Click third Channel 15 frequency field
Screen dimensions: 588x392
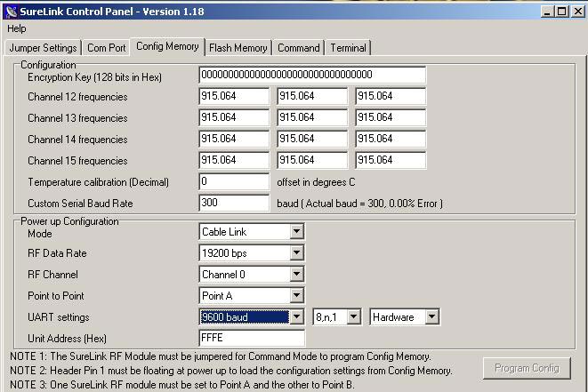point(391,160)
